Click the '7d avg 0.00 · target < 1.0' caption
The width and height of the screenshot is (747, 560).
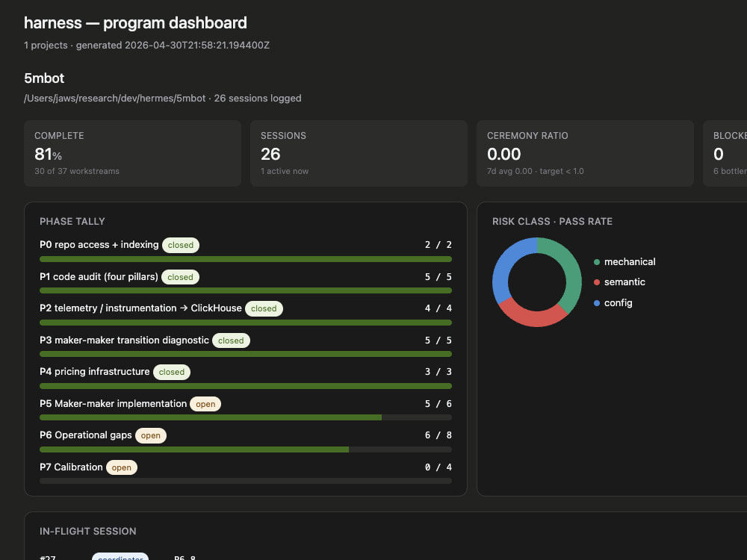pos(535,171)
